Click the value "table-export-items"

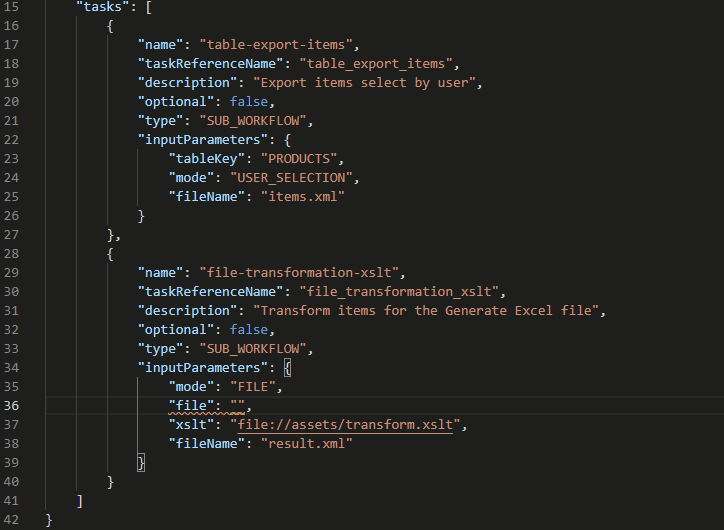pyautogui.click(x=276, y=44)
